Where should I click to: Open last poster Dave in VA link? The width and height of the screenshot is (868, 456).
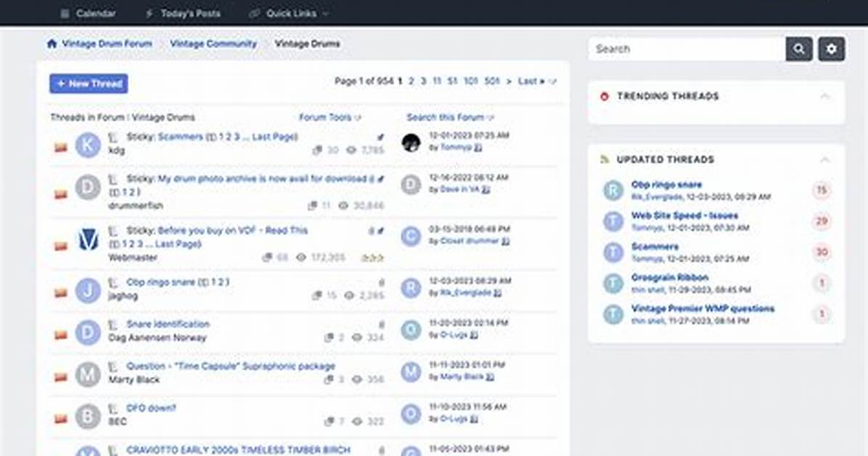tap(459, 190)
